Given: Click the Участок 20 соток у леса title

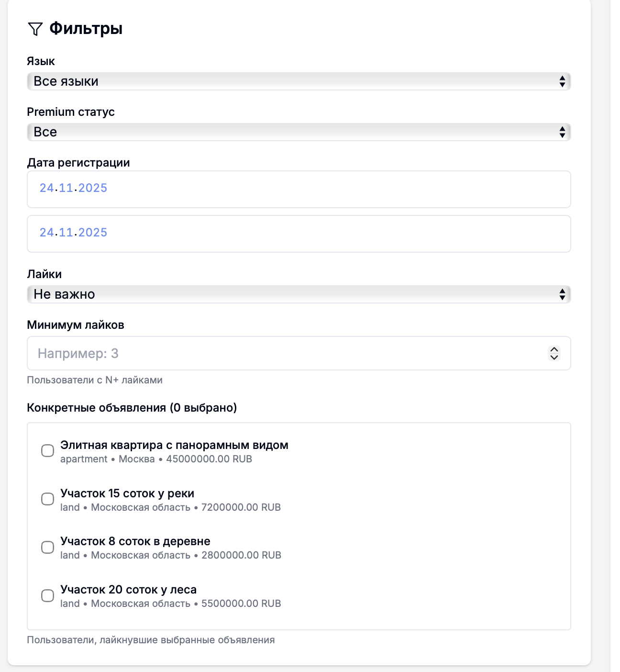Looking at the screenshot, I should click(x=128, y=590).
